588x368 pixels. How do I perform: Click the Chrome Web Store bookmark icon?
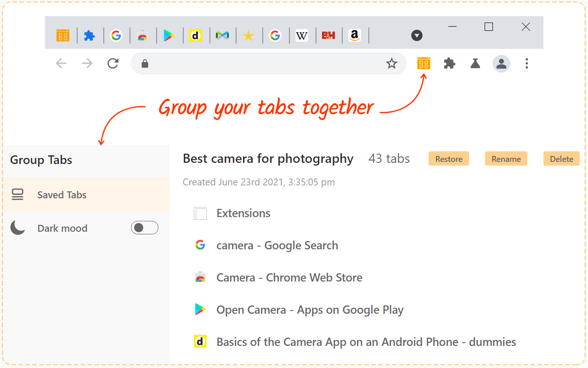143,35
